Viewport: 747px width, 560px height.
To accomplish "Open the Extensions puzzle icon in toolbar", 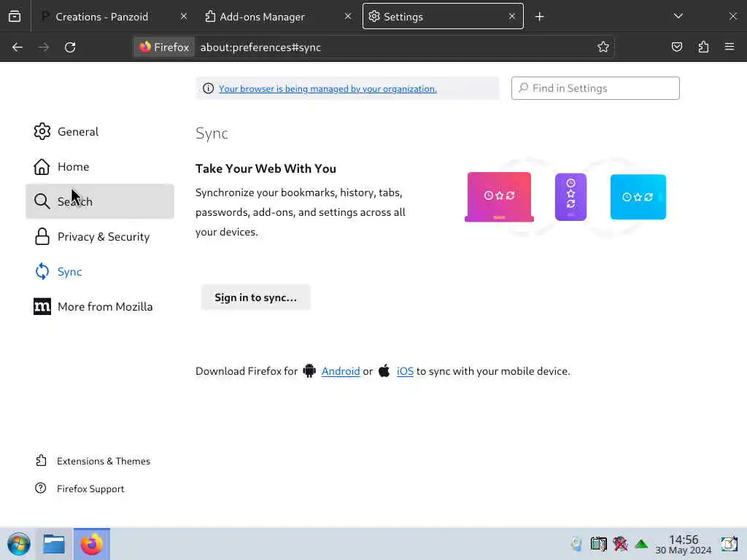I will [x=703, y=47].
